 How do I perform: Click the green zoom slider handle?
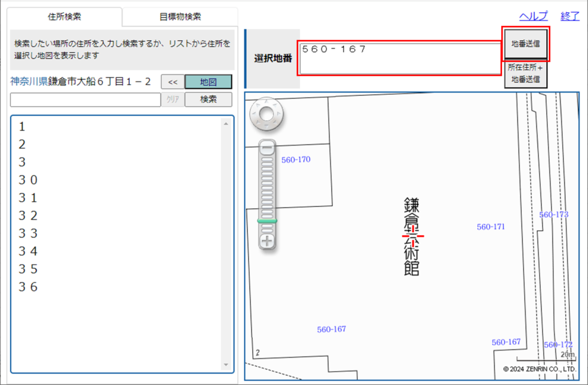tap(266, 221)
